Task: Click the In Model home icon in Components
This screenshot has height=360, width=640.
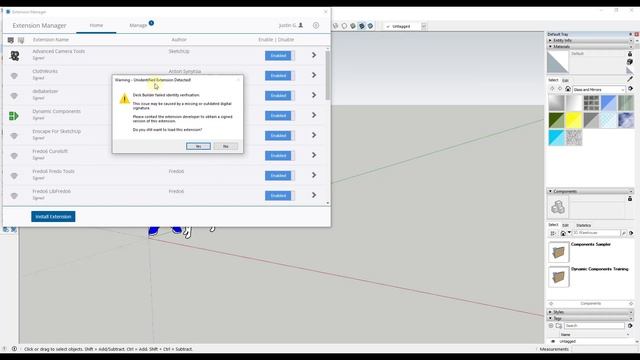Action: (x=563, y=233)
